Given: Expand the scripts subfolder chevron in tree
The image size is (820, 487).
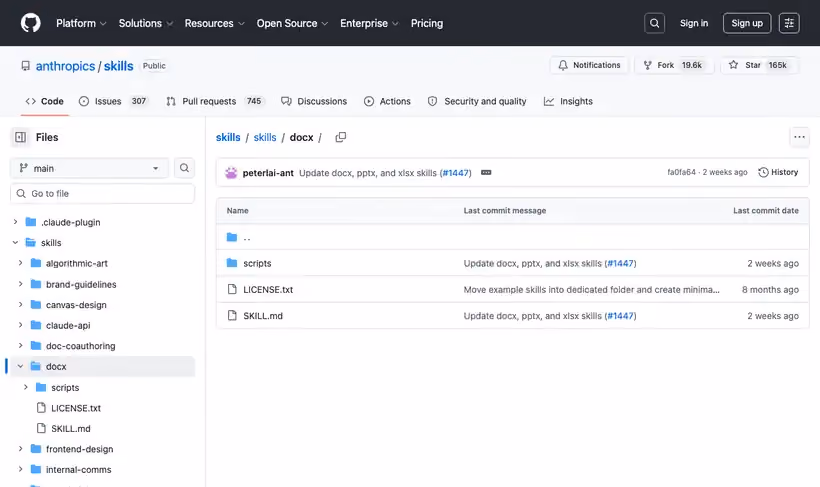Looking at the screenshot, I should (26, 387).
